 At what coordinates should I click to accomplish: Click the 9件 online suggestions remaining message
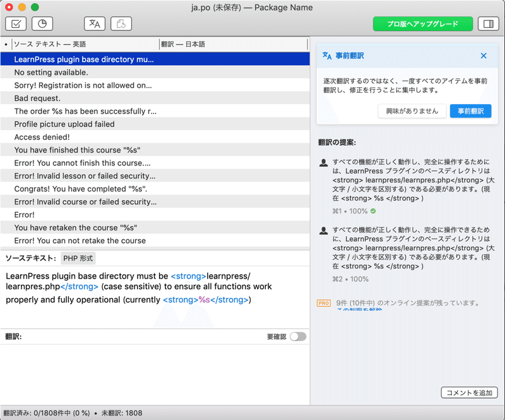tap(408, 303)
